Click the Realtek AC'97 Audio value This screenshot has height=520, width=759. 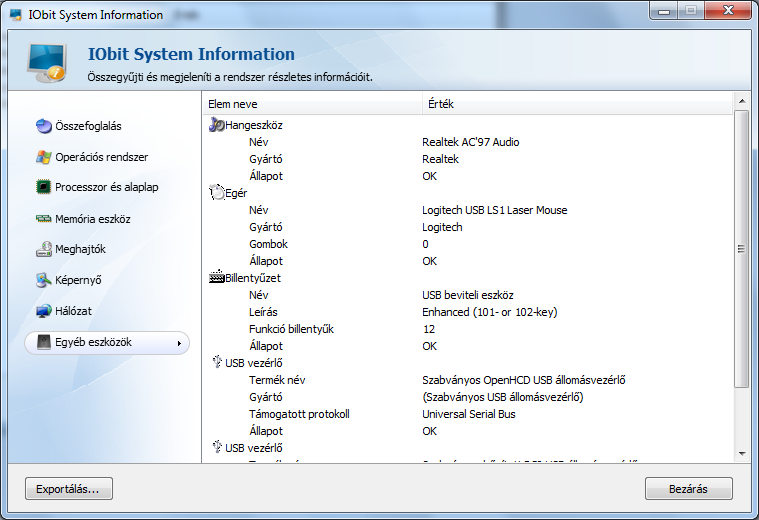(x=471, y=142)
